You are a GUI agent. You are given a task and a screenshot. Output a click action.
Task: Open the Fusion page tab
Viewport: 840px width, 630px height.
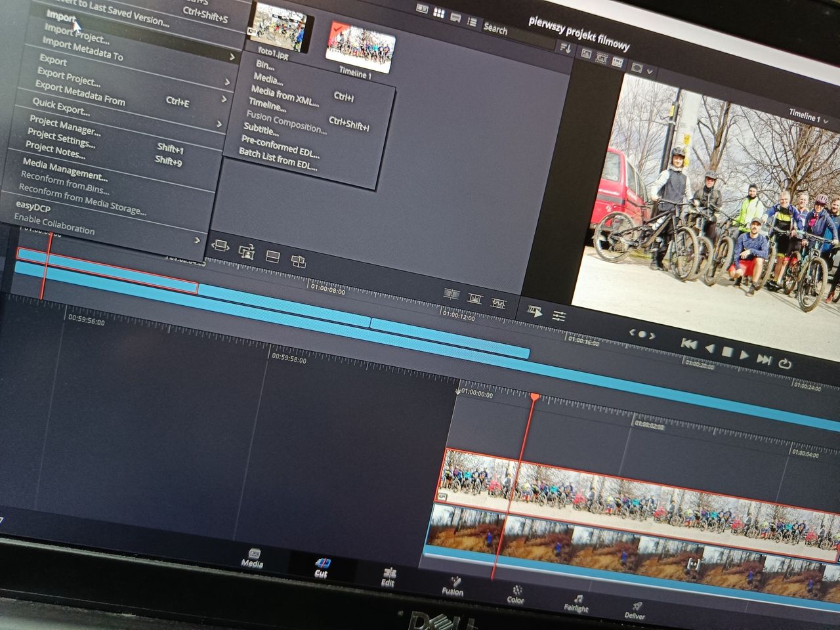click(x=452, y=587)
